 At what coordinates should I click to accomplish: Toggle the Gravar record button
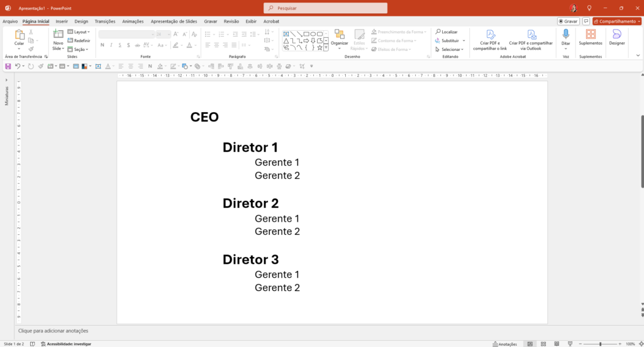click(x=568, y=21)
